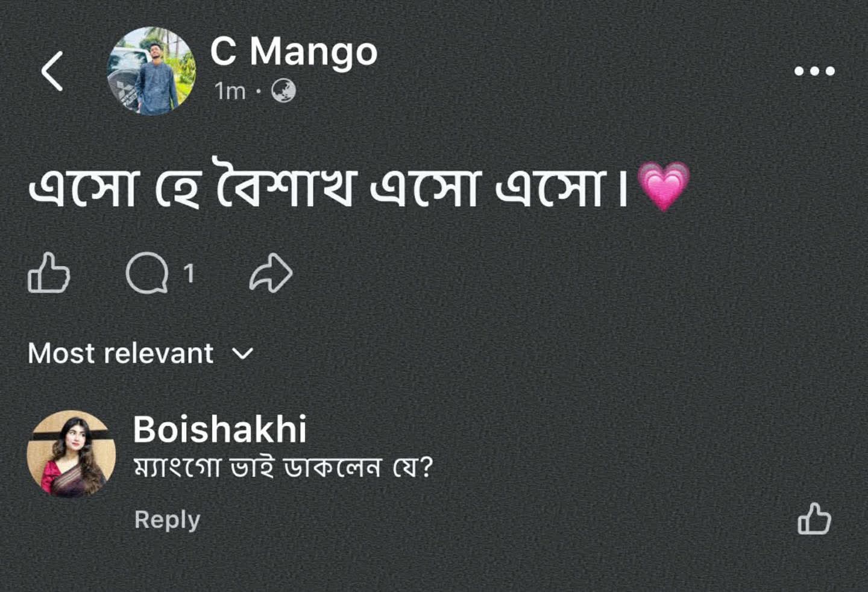The height and width of the screenshot is (592, 868).
Task: Click the globe public privacy icon
Action: point(283,91)
